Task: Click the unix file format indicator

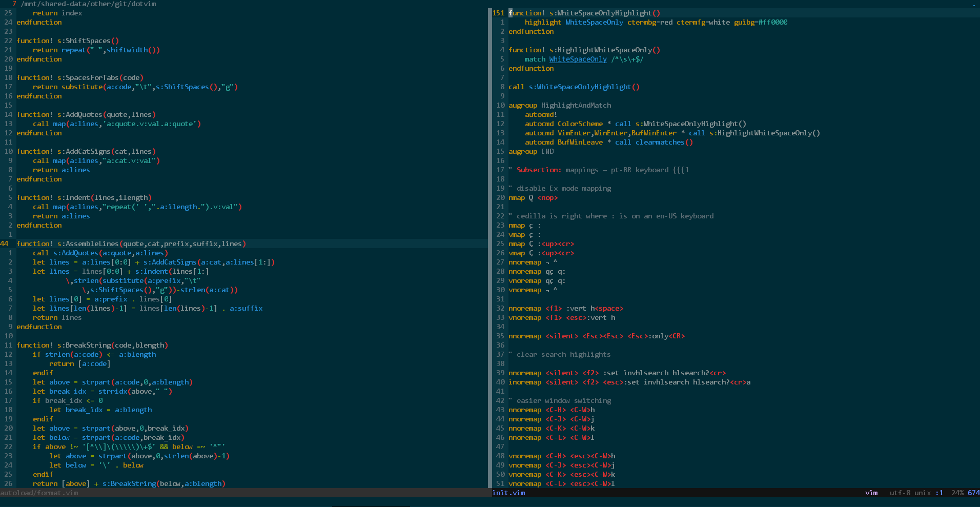Action: (x=923, y=493)
